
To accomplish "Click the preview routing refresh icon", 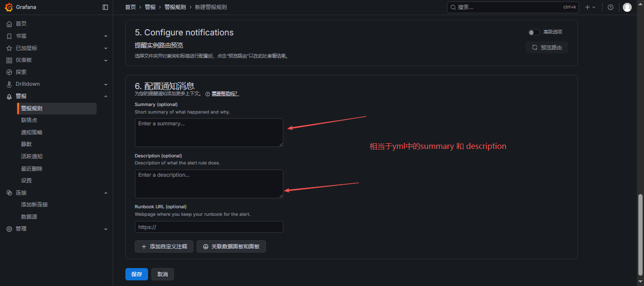I will [x=535, y=48].
